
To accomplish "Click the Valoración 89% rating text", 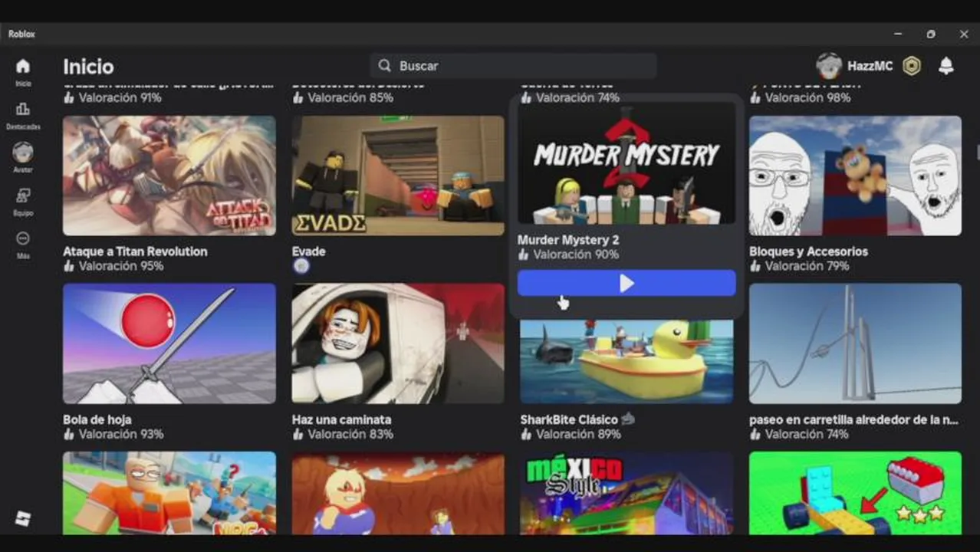I will point(579,434).
